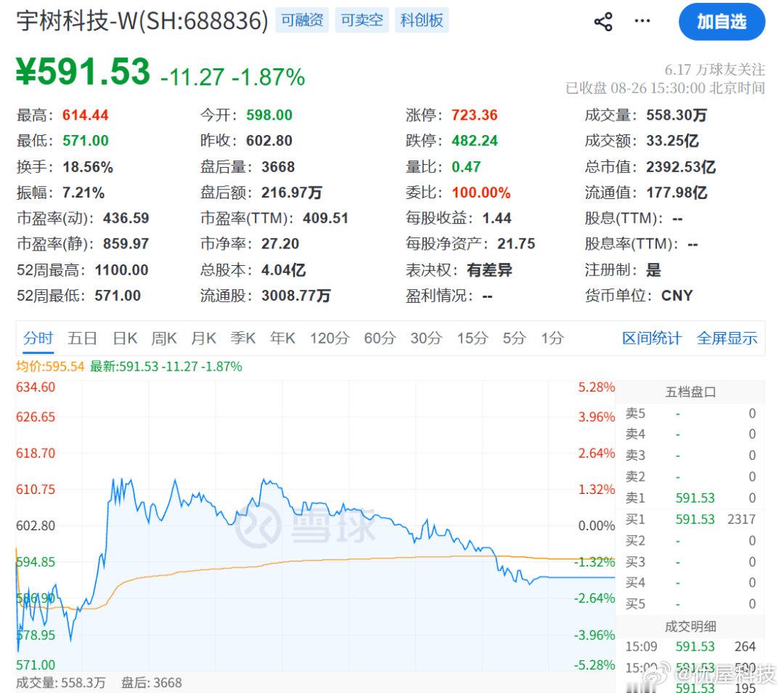
Task: Open the three-dot more options menu
Action: pyautogui.click(x=642, y=21)
